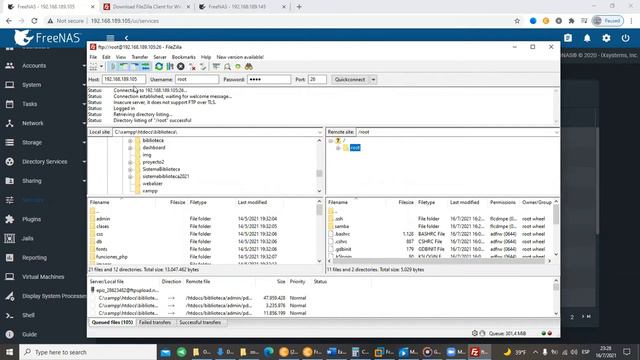This screenshot has width=640, height=360.
Task: Select the admin folder in local file list
Action: tap(103, 219)
